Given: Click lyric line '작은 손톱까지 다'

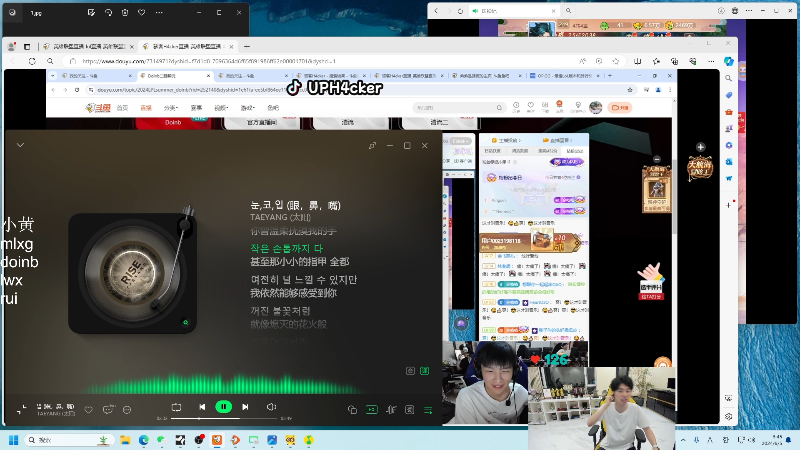Looking at the screenshot, I should 286,248.
